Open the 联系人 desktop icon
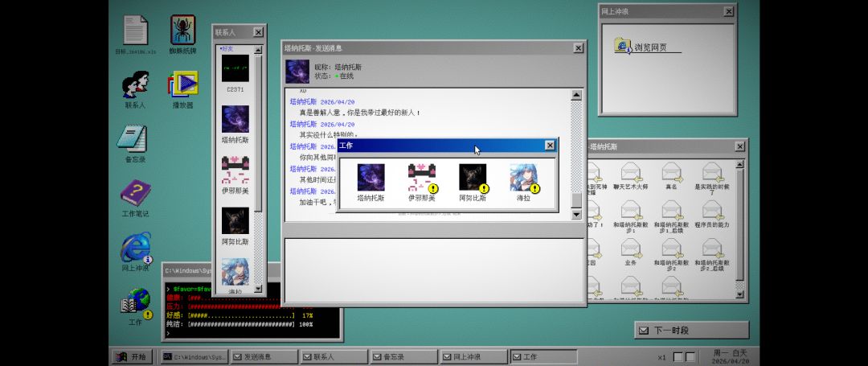Viewport: 868px width, 366px height. 136,89
